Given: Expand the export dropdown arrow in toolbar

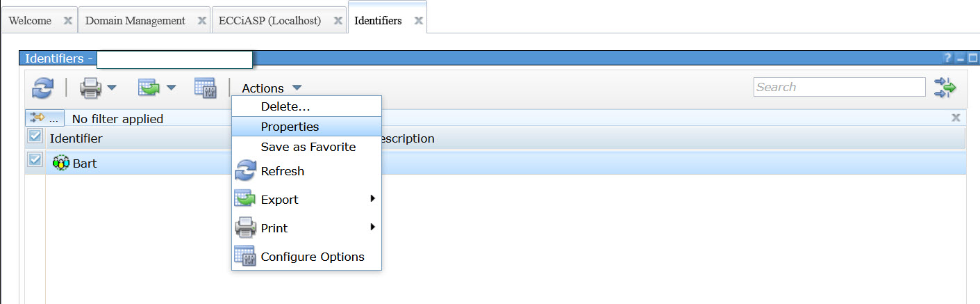Looking at the screenshot, I should click(x=171, y=88).
